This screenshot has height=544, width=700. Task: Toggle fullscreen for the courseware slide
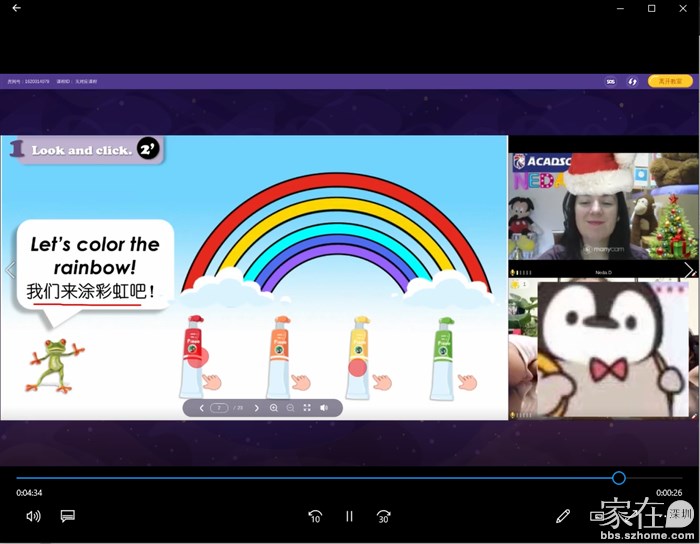pyautogui.click(x=307, y=408)
